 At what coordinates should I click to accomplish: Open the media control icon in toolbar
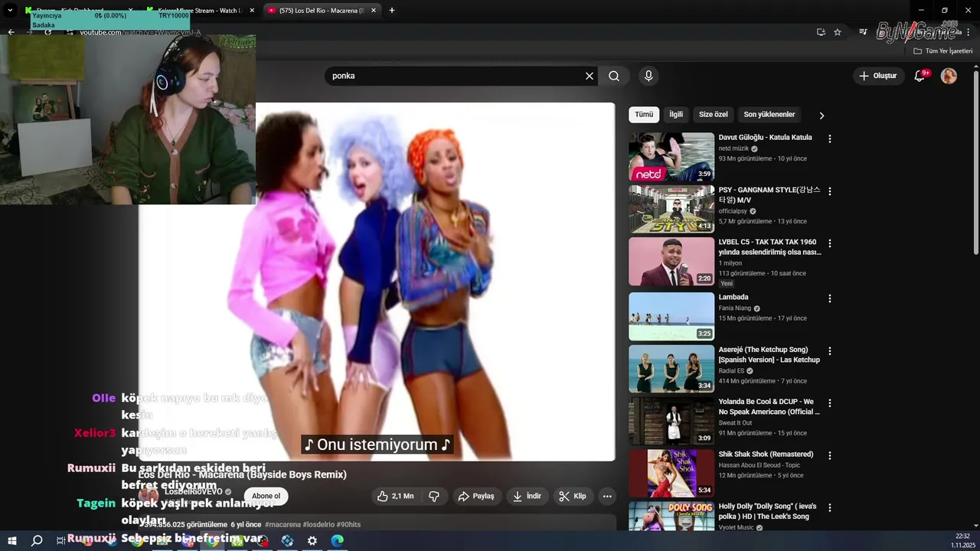click(863, 32)
